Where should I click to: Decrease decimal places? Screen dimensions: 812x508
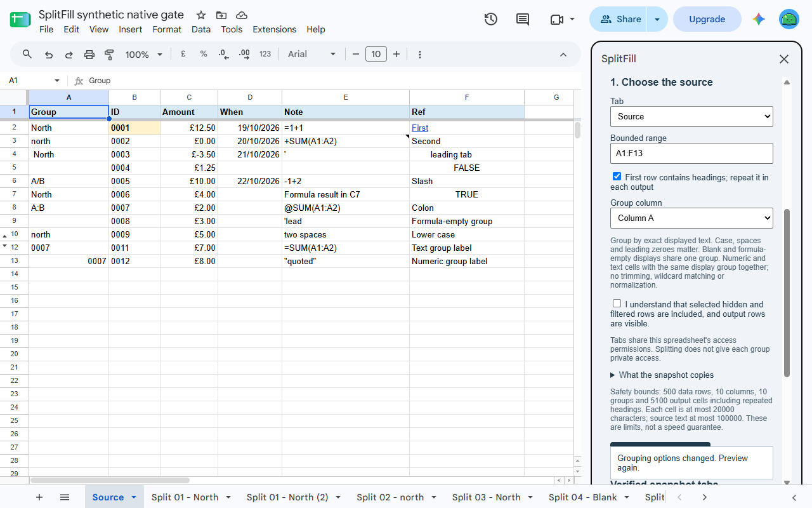click(x=224, y=55)
